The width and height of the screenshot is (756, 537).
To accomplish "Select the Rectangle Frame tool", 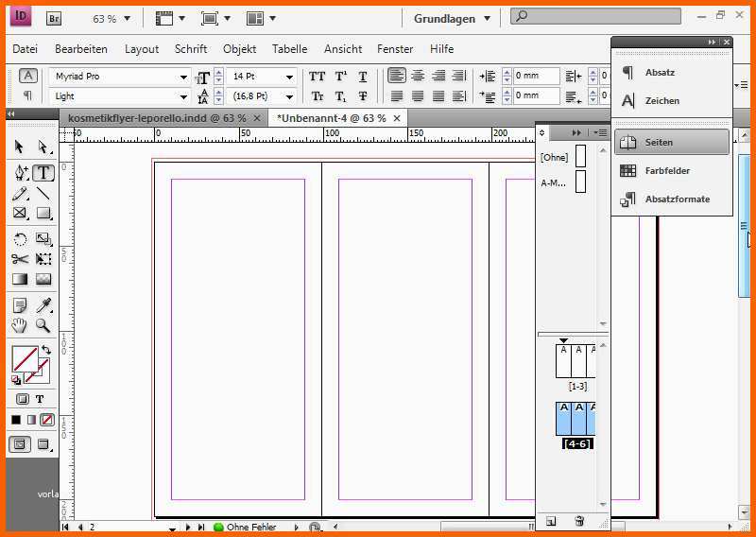I will pos(20,213).
